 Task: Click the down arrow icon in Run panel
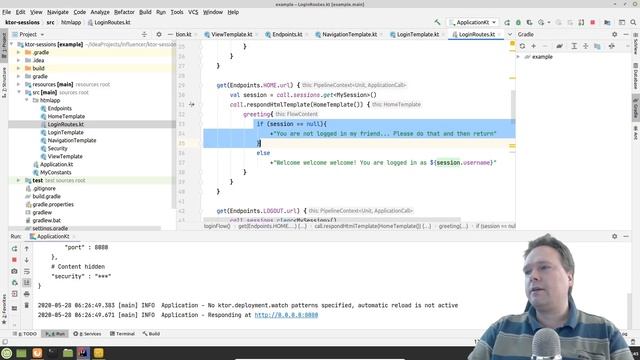(x=27, y=260)
